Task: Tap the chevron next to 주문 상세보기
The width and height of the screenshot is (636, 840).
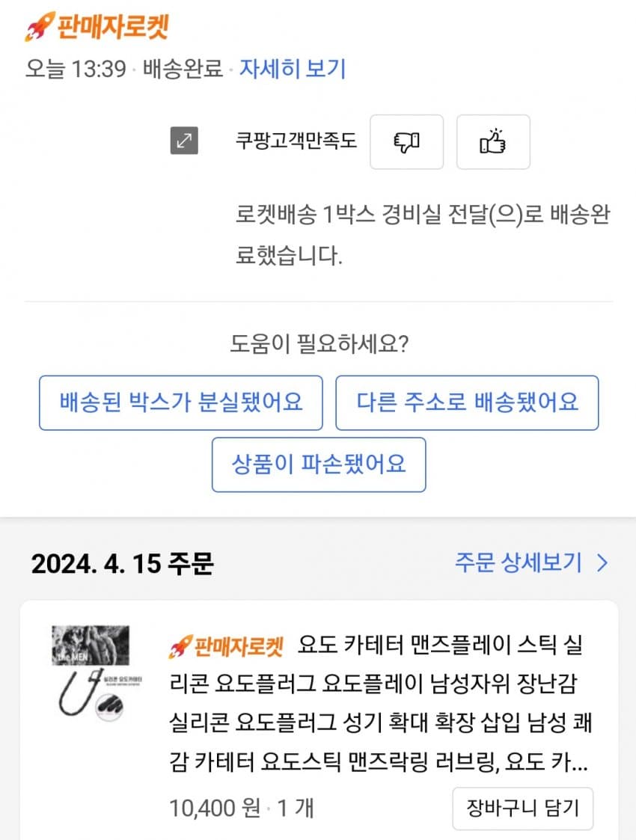Action: click(x=603, y=563)
